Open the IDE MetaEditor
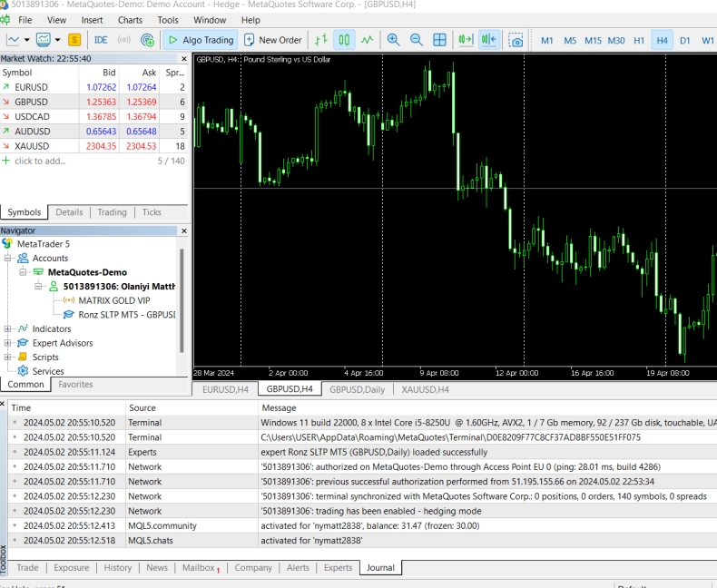The width and height of the screenshot is (717, 588). pyautogui.click(x=101, y=40)
